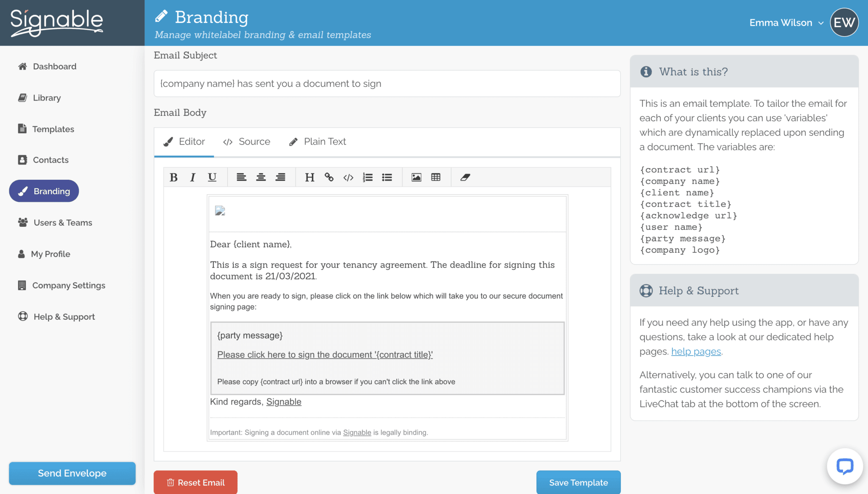Open the Emma Wilson account dropdown
Image resolution: width=868 pixels, height=494 pixels.
pos(786,22)
